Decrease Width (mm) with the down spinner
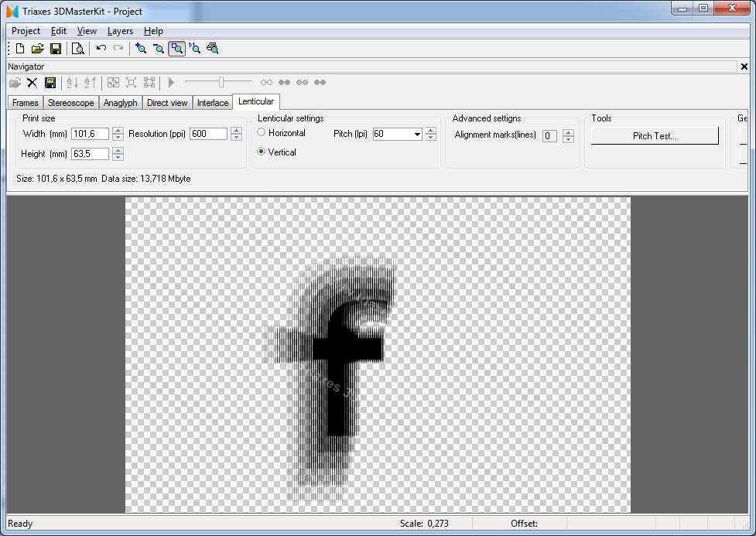The width and height of the screenshot is (756, 536). click(118, 138)
